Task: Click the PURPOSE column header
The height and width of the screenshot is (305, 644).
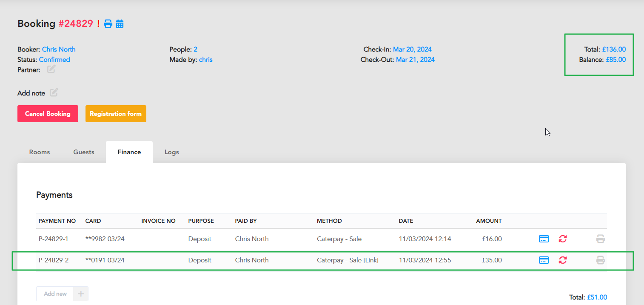Action: [x=201, y=221]
